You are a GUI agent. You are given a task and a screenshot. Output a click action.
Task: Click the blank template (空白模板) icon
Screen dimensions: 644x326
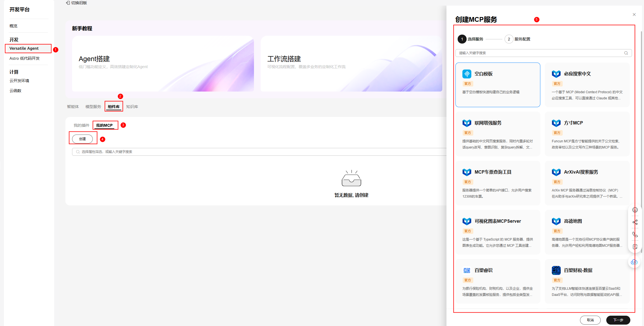coord(467,74)
